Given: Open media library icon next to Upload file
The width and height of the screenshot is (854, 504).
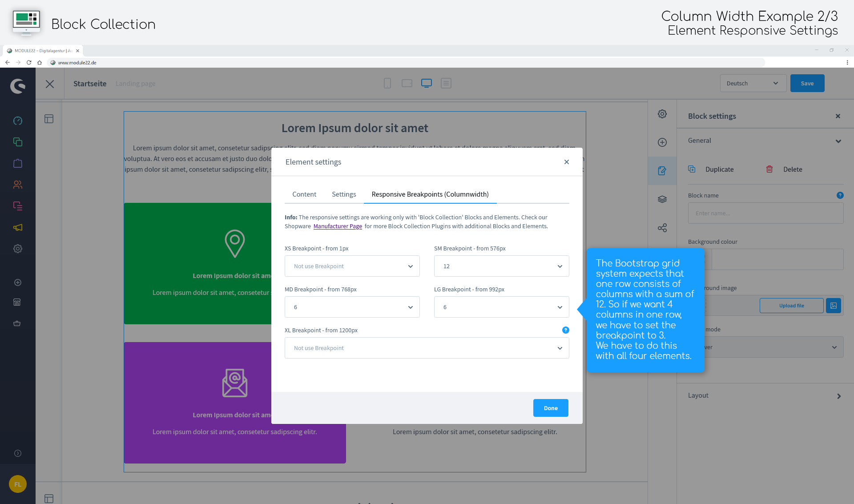Looking at the screenshot, I should [x=834, y=306].
